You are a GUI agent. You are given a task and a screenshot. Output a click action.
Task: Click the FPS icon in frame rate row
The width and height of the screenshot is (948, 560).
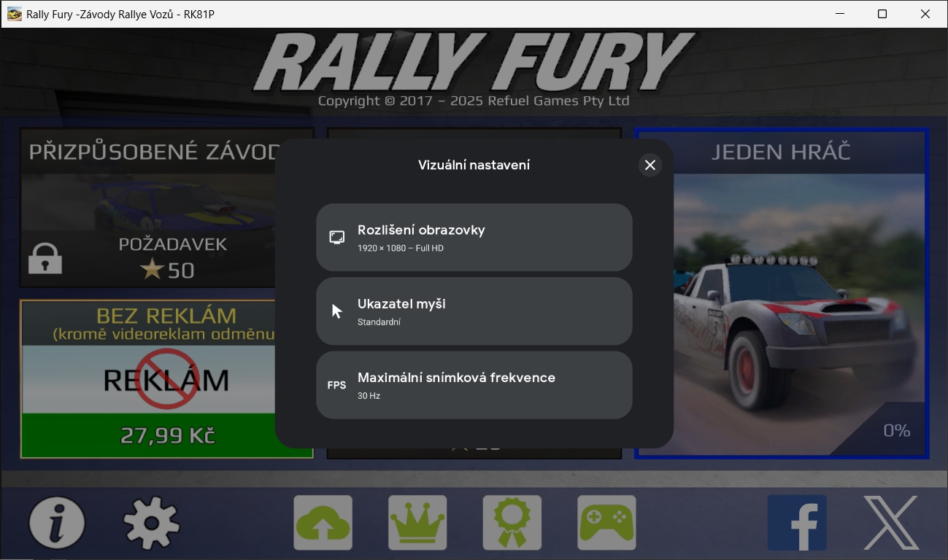coord(336,385)
